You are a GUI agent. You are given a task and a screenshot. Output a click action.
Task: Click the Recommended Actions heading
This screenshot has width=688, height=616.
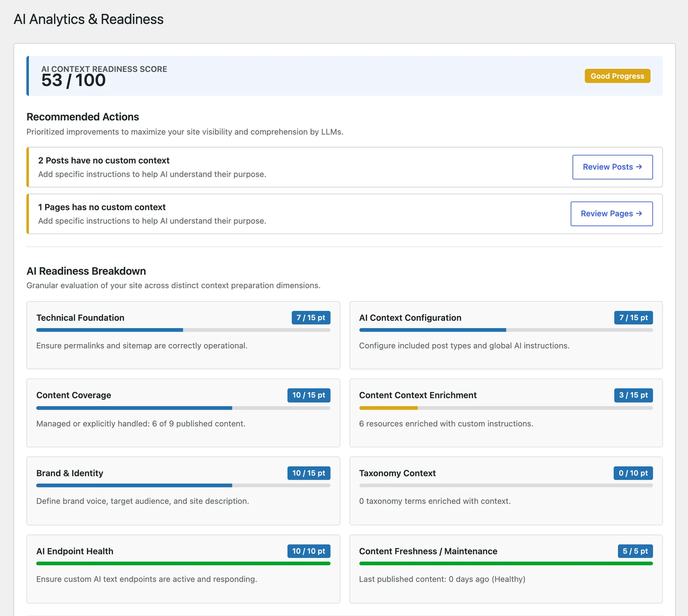(83, 117)
